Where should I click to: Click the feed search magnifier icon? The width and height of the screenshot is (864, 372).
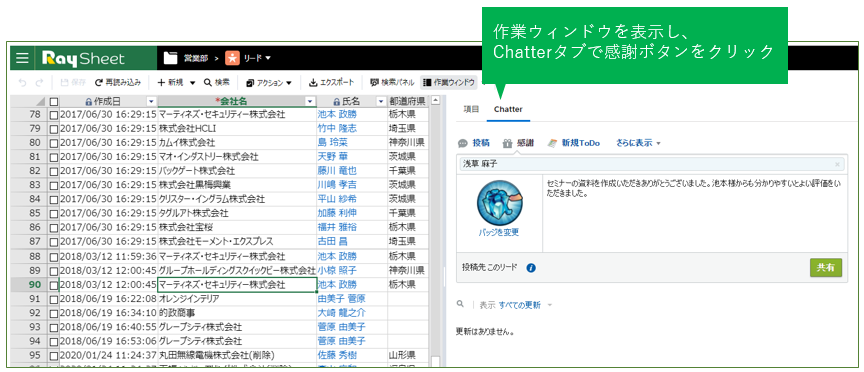pyautogui.click(x=461, y=304)
